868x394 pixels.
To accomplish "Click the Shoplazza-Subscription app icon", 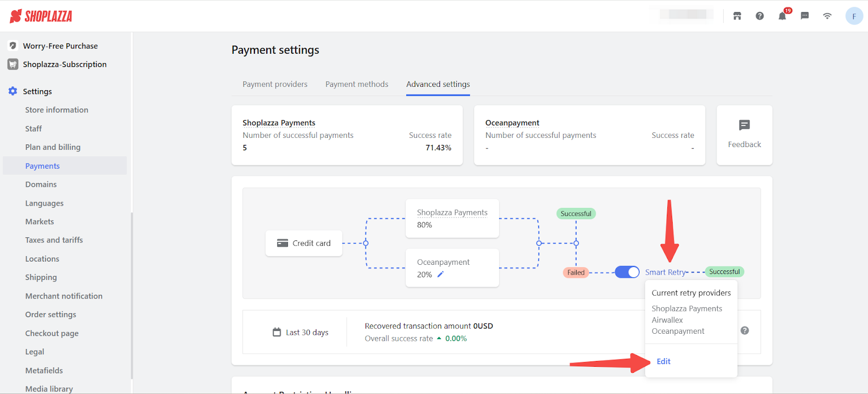I will pyautogui.click(x=13, y=64).
